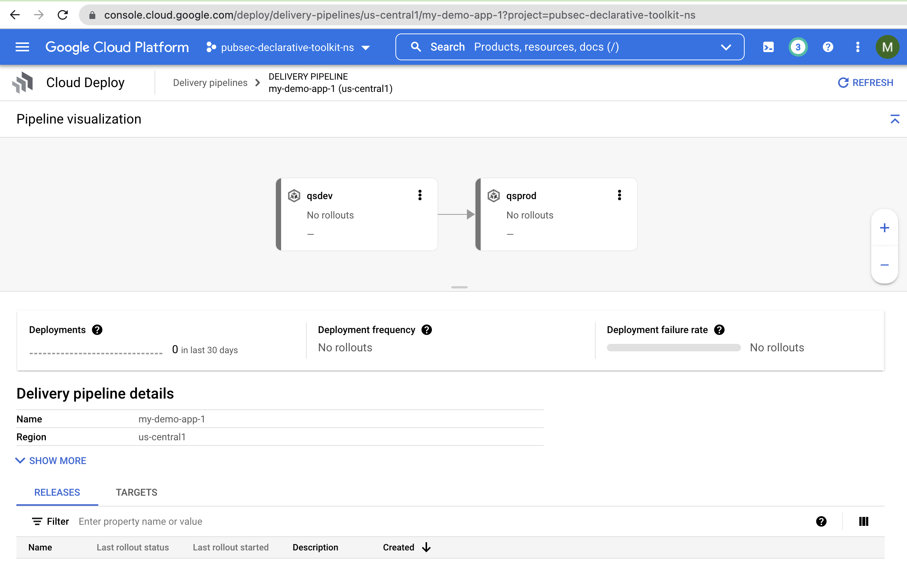
Task: Open qsprod target three-dot menu
Action: (x=619, y=195)
